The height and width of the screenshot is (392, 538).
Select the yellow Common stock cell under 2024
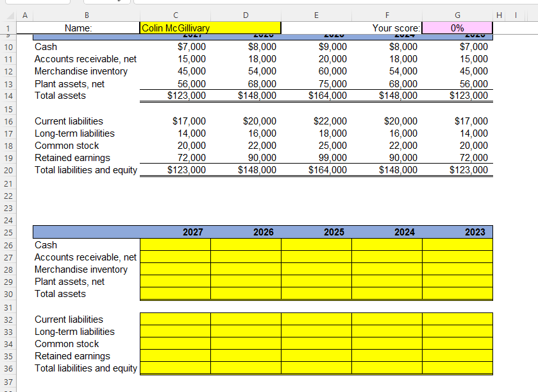386,344
